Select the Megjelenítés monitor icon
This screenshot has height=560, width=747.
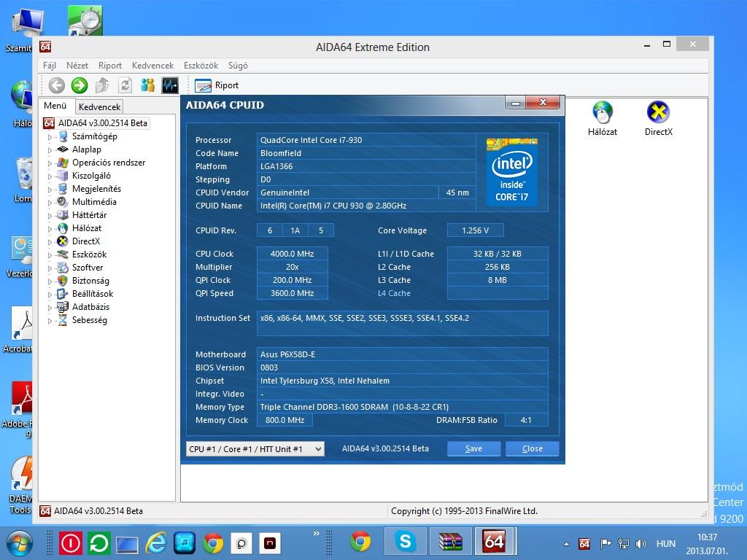(63, 189)
